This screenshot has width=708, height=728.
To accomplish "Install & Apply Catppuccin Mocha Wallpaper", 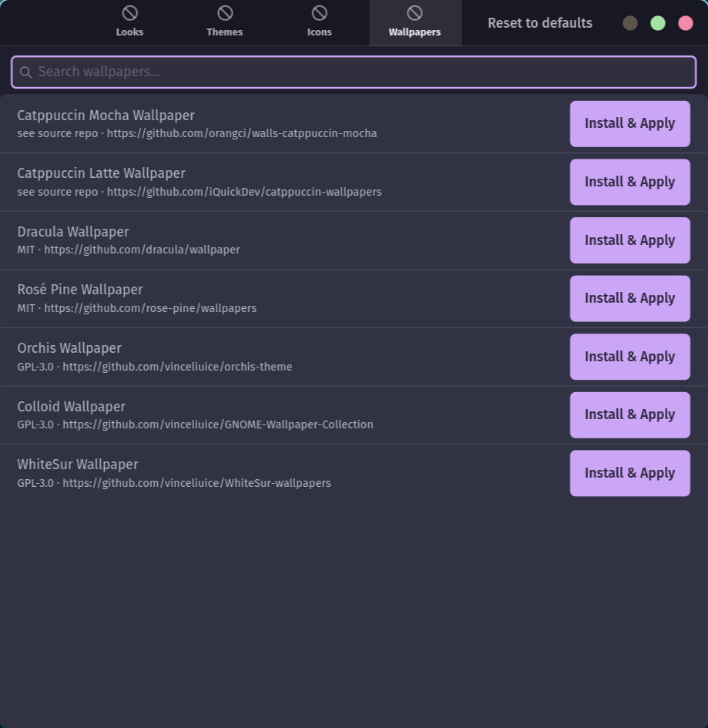I will (x=629, y=123).
